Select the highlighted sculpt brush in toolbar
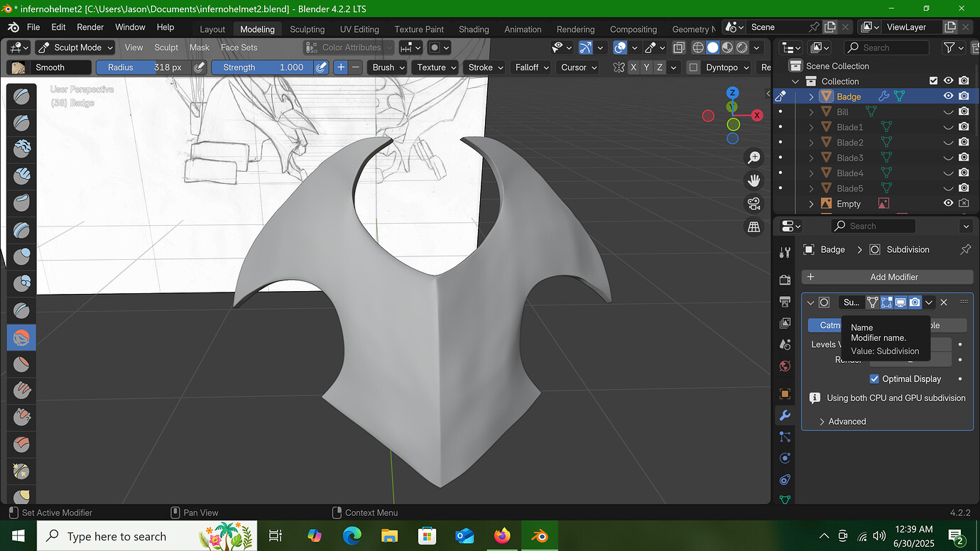 point(21,337)
